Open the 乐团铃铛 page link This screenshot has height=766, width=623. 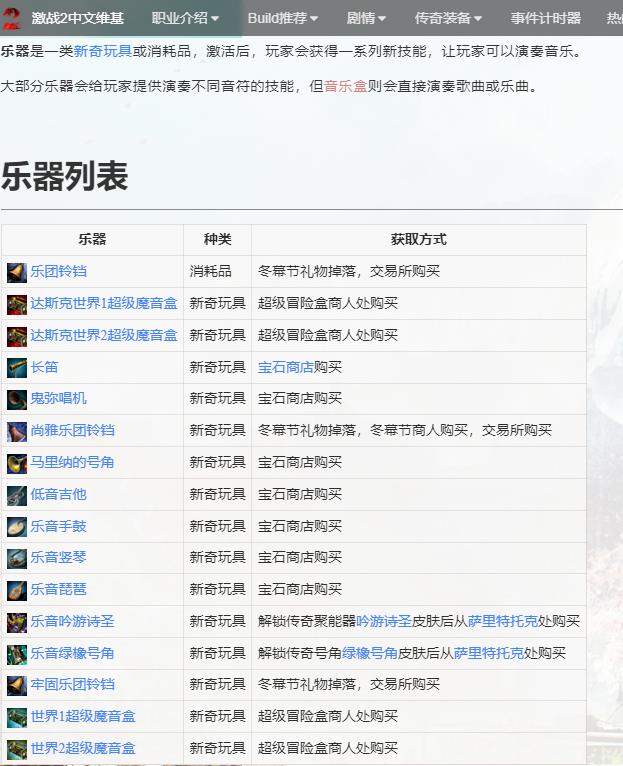[x=58, y=271]
